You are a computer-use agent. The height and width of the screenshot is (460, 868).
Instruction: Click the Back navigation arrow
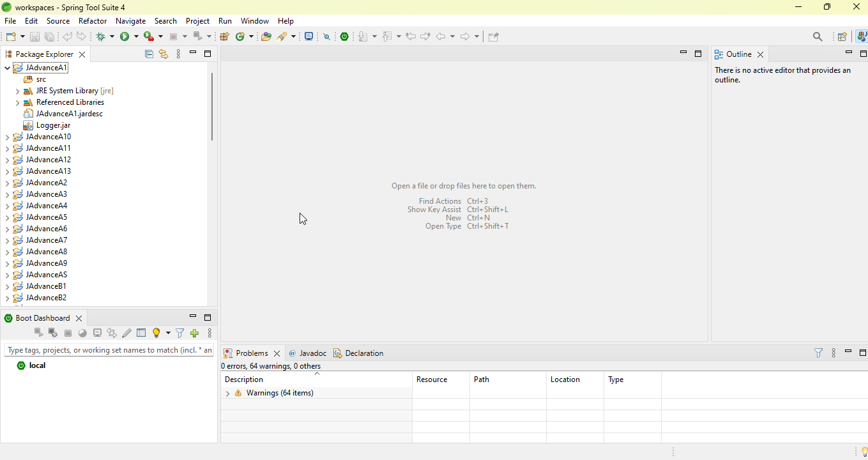441,36
